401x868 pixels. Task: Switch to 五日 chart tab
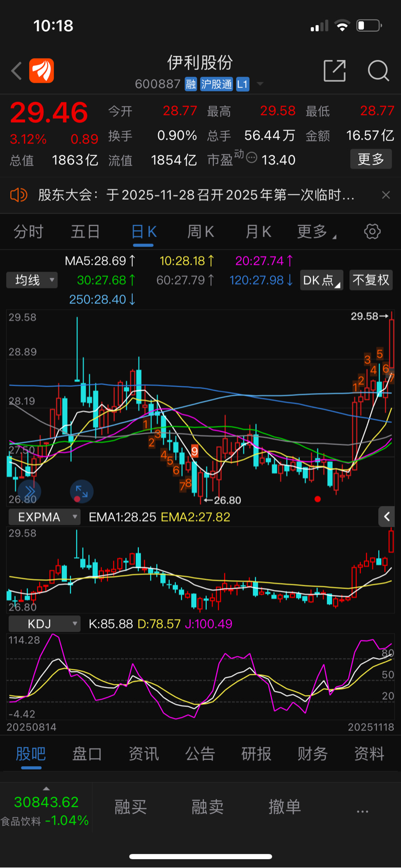(x=85, y=232)
